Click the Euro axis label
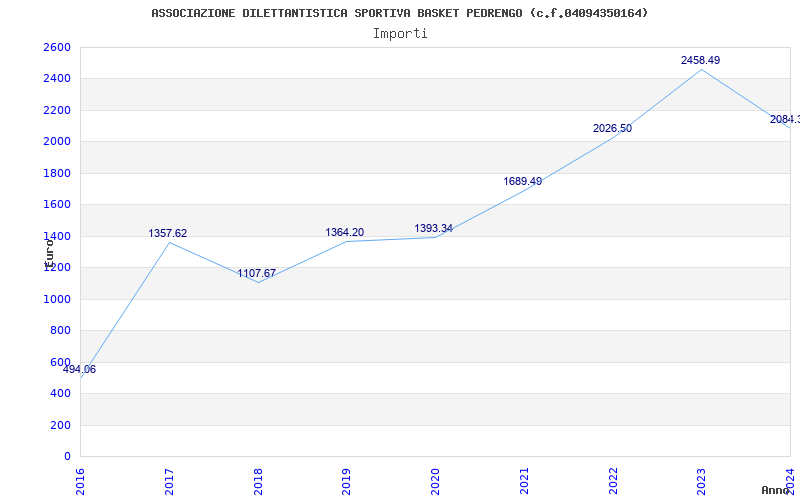The width and height of the screenshot is (800, 500). pos(49,254)
